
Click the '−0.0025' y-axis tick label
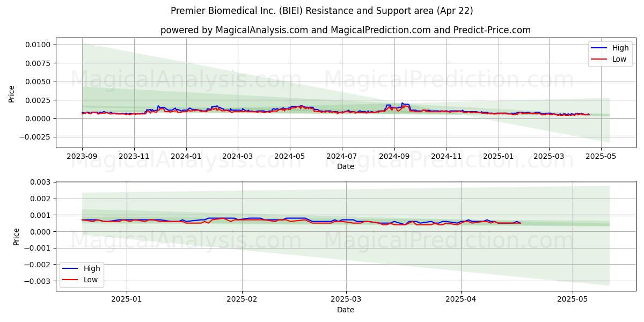35,137
